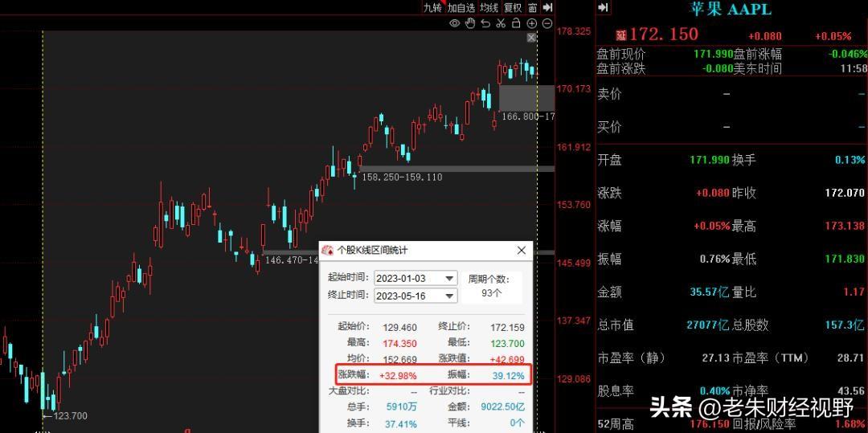Screen dimensions: 868x433
Task: Click the 178.325 price axis label
Action: tap(574, 31)
